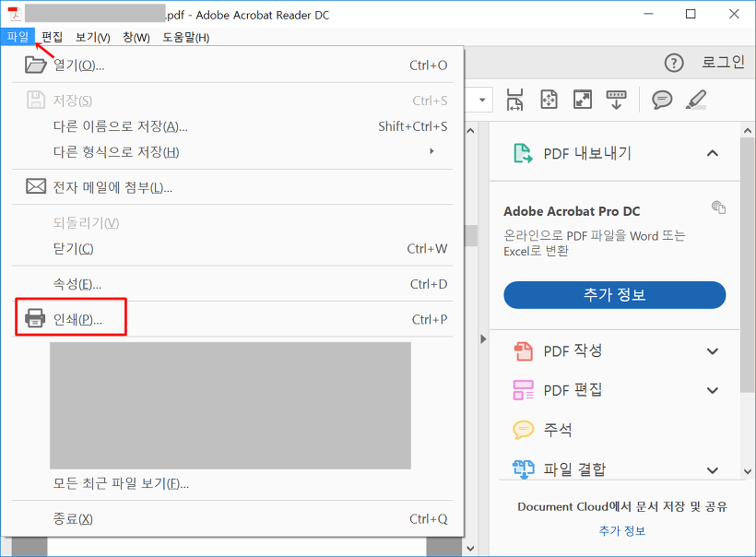756x557 pixels.
Task: Click the 파일 결합 icon
Action: pos(523,468)
